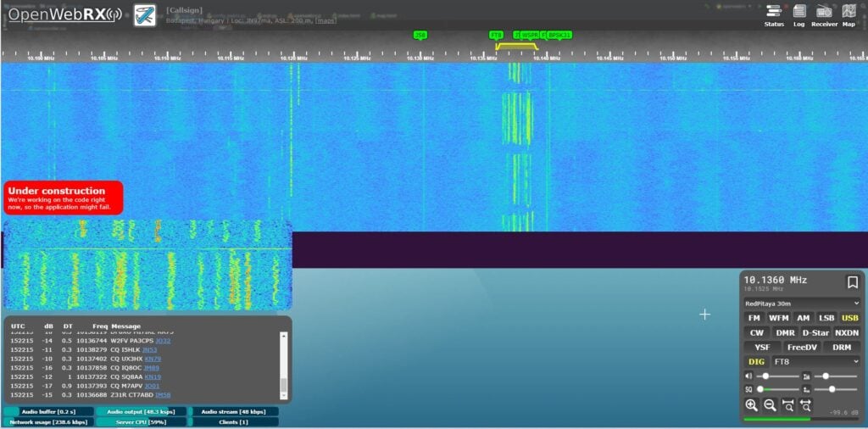Click the Audio output status bar

click(141, 412)
